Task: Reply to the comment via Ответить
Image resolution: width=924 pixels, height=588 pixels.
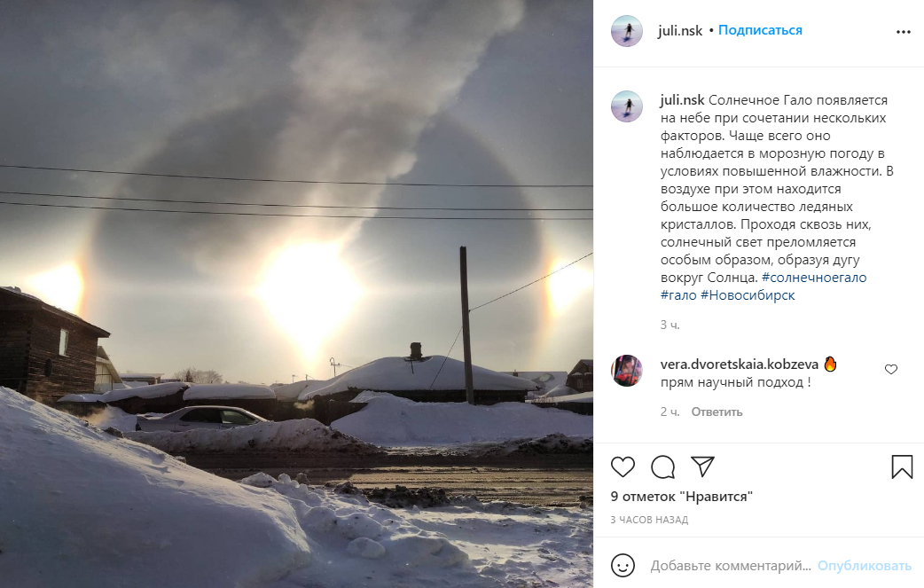Action: tap(716, 412)
